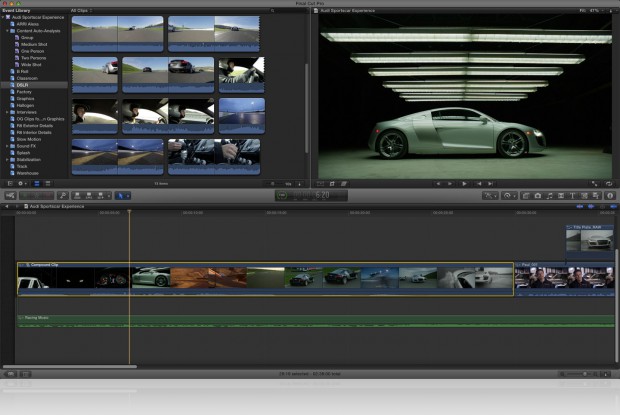Screen dimensions: 620x415
Task: Click the connect clip edit button
Action: click(x=78, y=195)
